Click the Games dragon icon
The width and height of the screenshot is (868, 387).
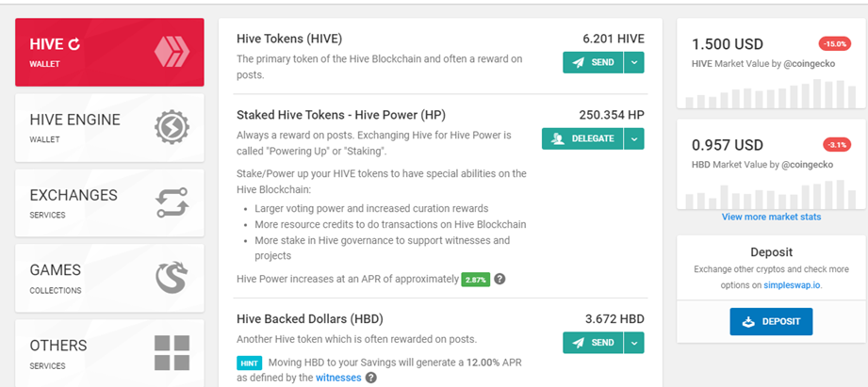point(172,278)
